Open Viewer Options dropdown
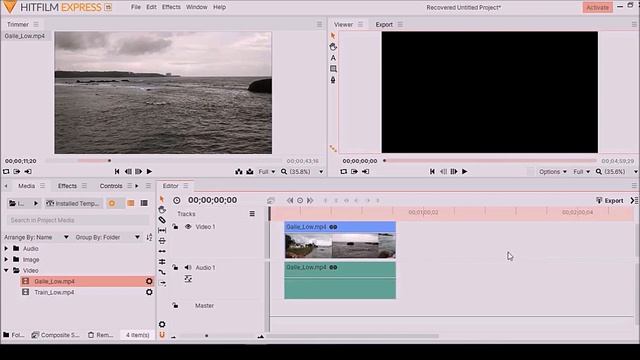This screenshot has width=640, height=360. coord(553,172)
